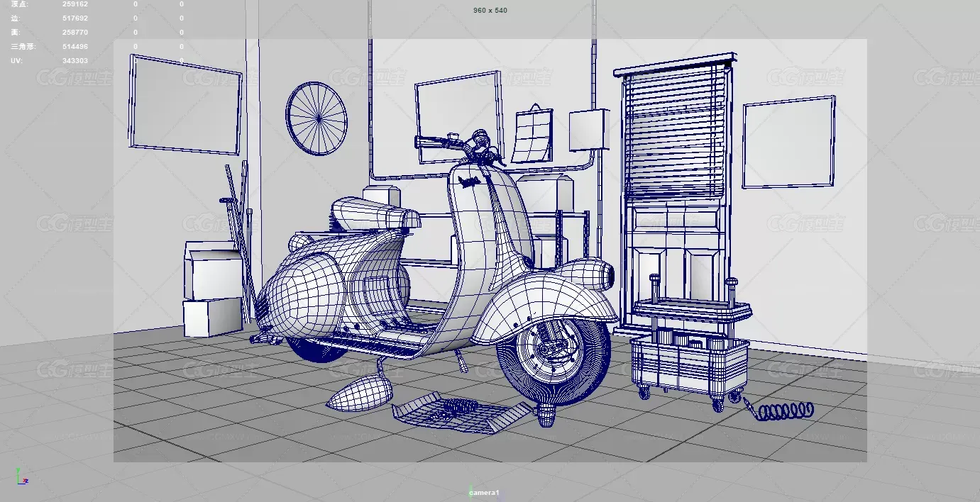Select the right wall picture frame
980x502 pixels.
tap(788, 143)
